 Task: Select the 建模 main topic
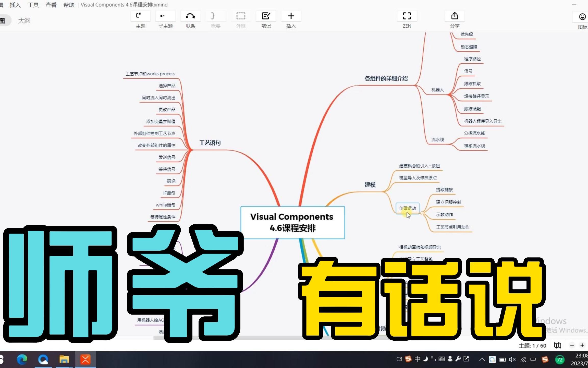point(370,185)
